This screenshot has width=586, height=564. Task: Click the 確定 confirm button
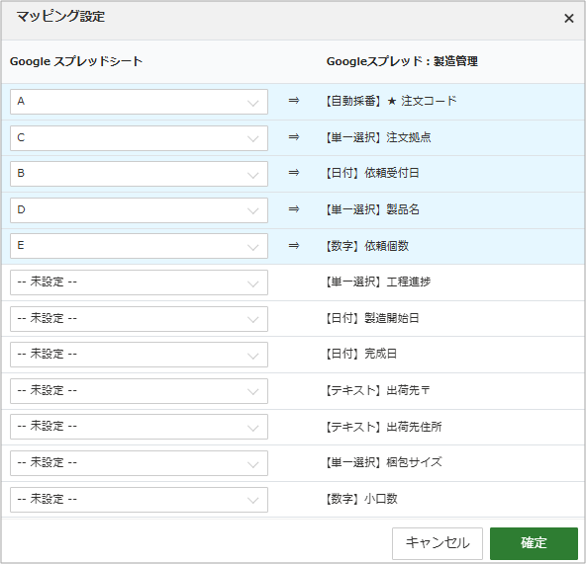pyautogui.click(x=534, y=543)
